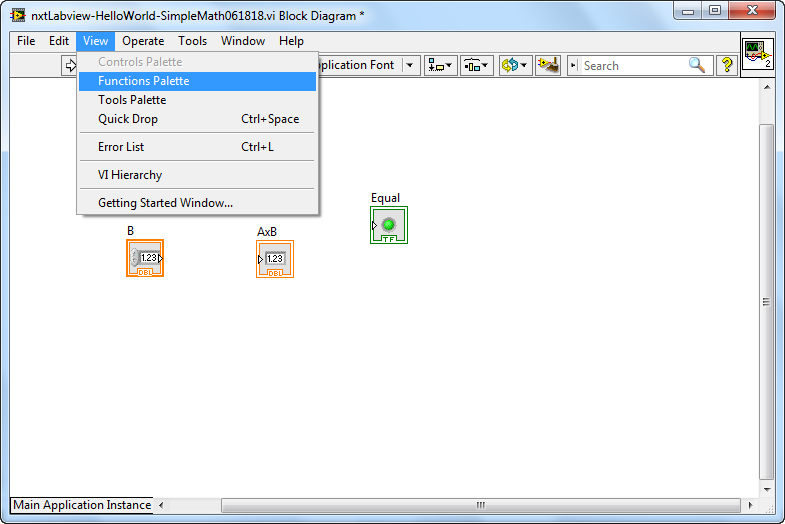The height and width of the screenshot is (524, 785).
Task: Click the 'B' terminal label
Action: (x=130, y=231)
